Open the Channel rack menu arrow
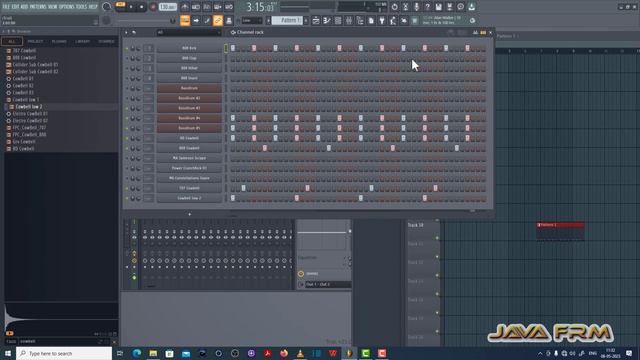This screenshot has width=640, height=360. tap(126, 32)
